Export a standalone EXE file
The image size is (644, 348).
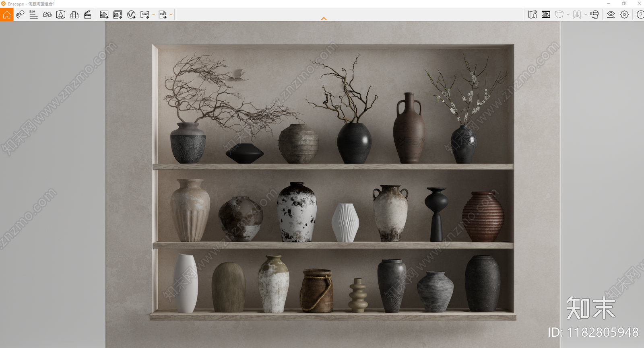pos(163,15)
